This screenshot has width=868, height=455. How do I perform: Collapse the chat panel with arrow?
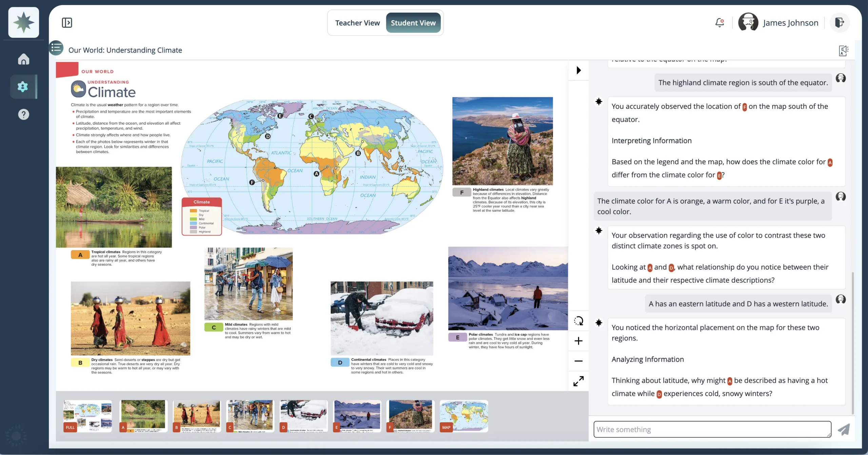click(579, 70)
